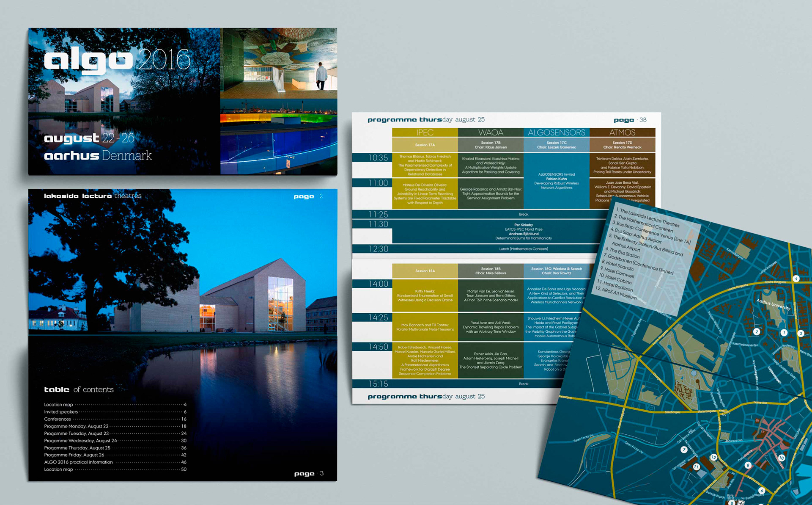This screenshot has height=505, width=812.
Task: Click the man-in-gallery cover photo
Action: point(279,63)
